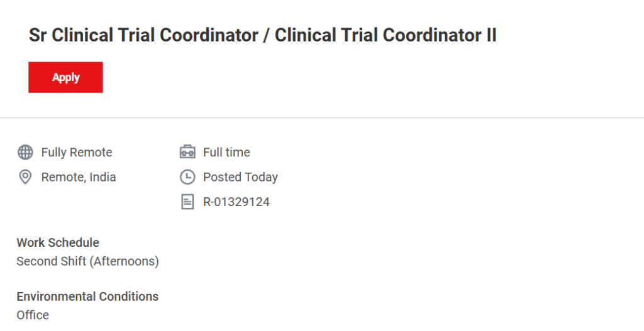Image resolution: width=644 pixels, height=331 pixels.
Task: Click the "Second Shift" words
Action: [51, 261]
